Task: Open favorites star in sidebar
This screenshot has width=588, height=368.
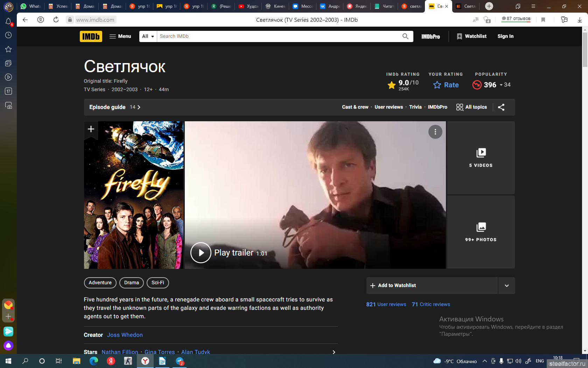Action: 8,49
